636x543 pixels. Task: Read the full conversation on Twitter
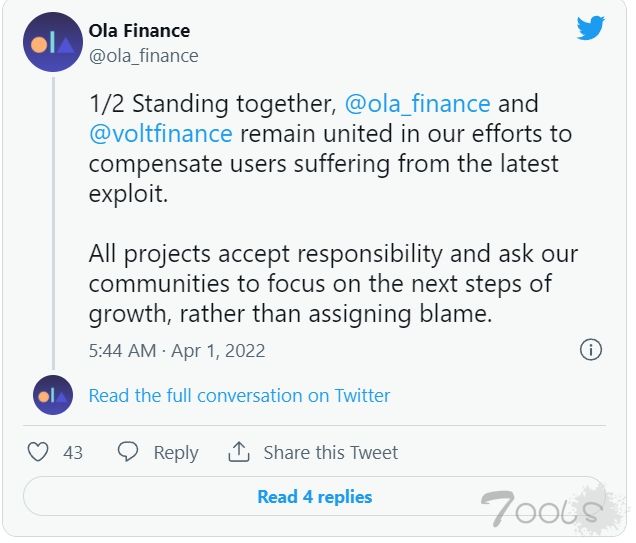click(239, 395)
